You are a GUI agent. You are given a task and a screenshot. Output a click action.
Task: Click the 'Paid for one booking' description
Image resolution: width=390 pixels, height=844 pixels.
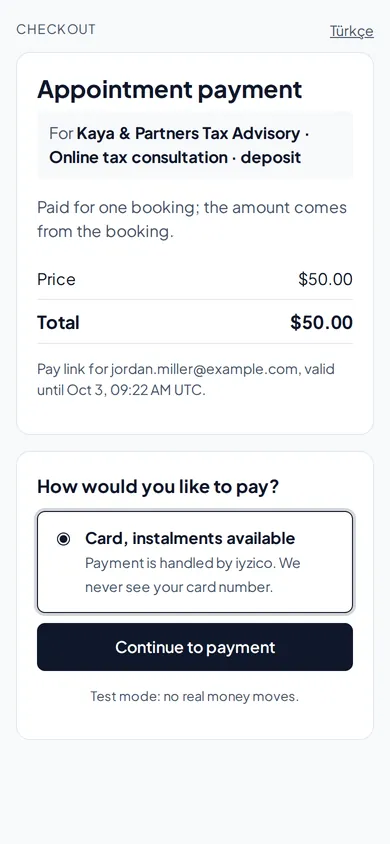[192, 220]
